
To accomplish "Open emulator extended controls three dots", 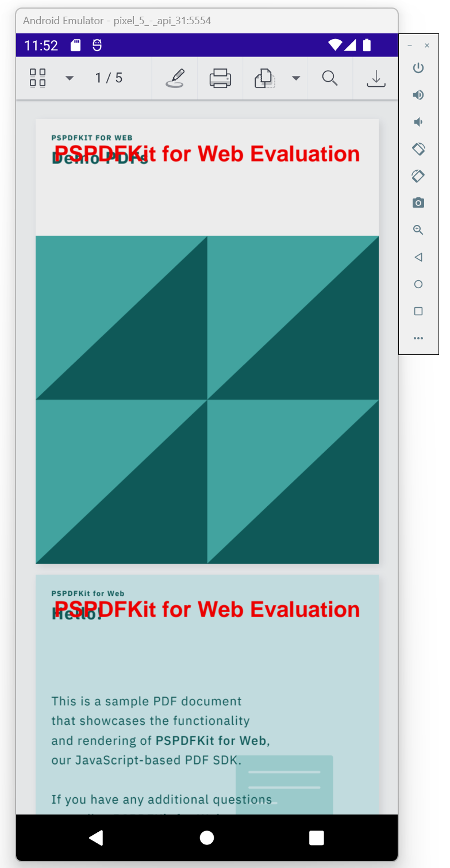I will tap(418, 338).
